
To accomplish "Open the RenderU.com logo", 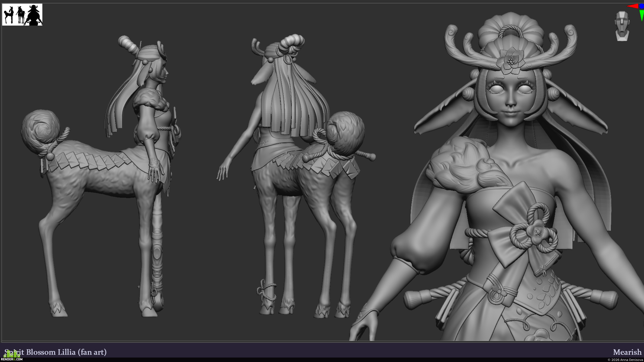I will point(12,356).
